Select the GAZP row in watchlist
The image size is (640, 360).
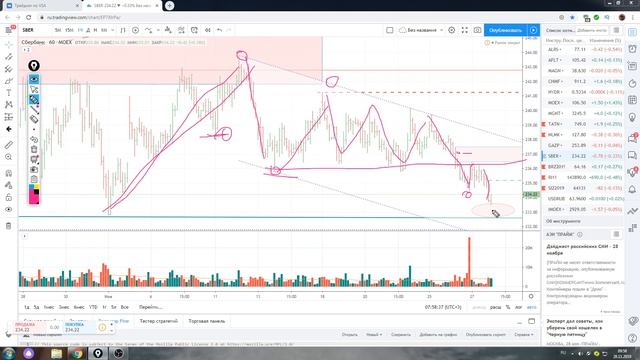click(x=582, y=145)
